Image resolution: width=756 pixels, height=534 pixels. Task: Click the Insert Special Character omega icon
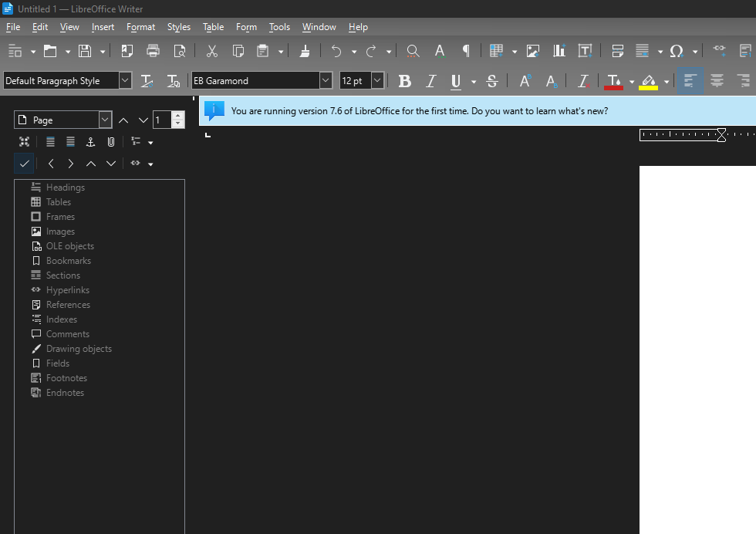click(677, 51)
